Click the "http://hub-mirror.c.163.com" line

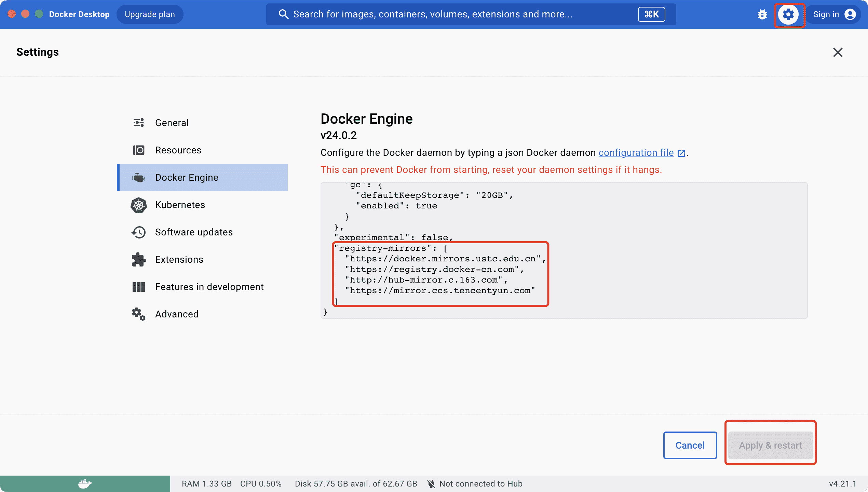coord(426,280)
